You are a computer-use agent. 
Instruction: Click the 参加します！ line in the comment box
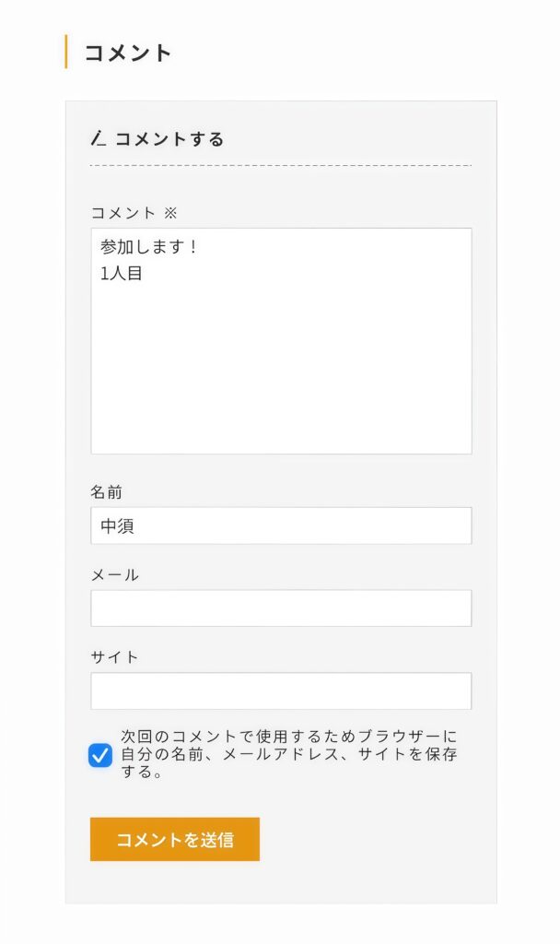click(149, 248)
